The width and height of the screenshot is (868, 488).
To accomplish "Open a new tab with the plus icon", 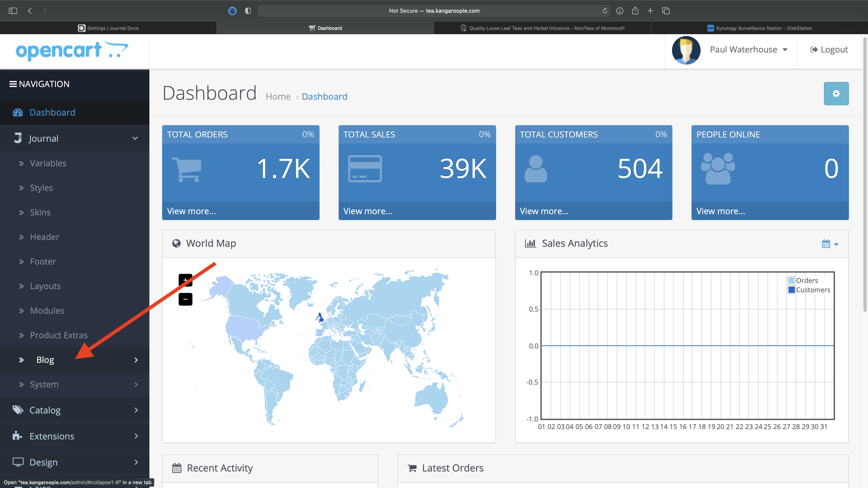I will (650, 11).
